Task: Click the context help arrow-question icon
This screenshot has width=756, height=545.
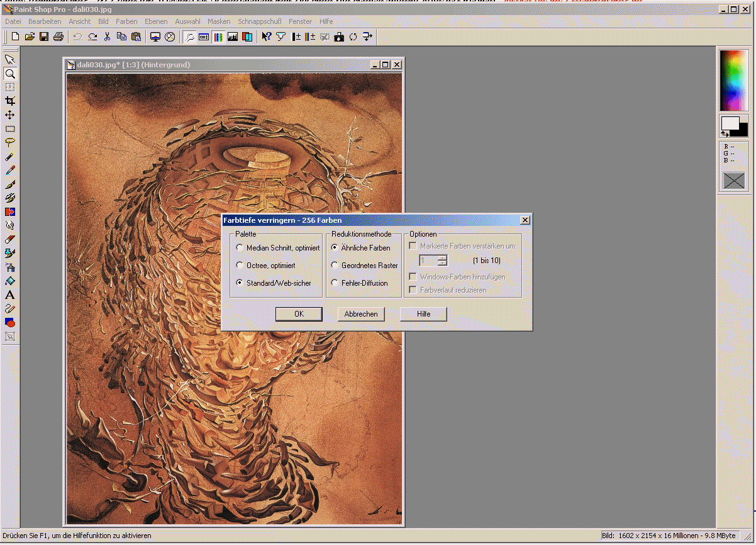Action: pyautogui.click(x=267, y=37)
